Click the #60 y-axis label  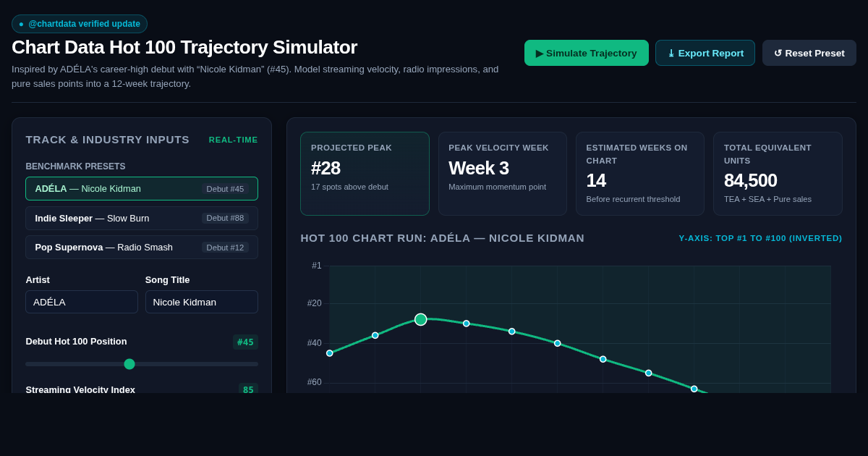pos(314,382)
